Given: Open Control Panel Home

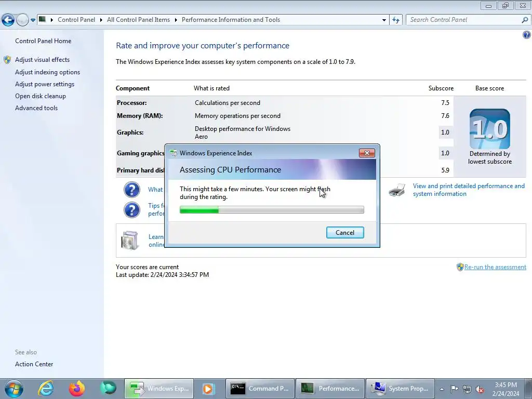Looking at the screenshot, I should click(43, 41).
